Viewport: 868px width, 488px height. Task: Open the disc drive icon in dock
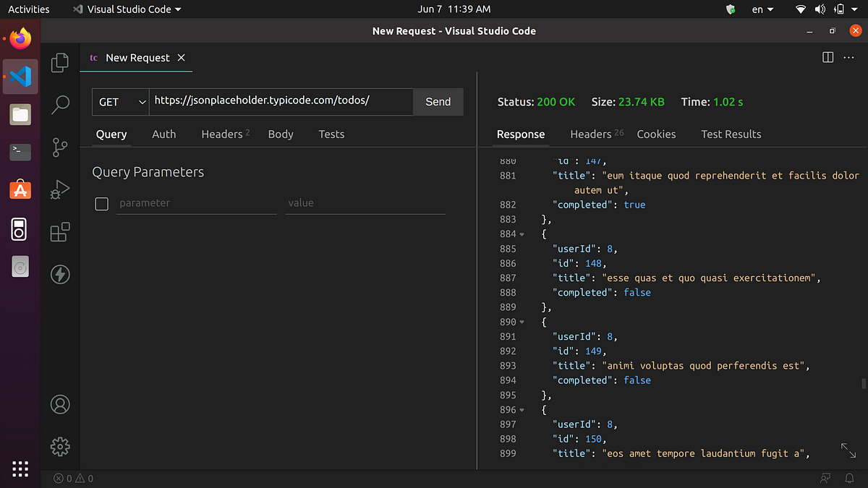coord(20,267)
